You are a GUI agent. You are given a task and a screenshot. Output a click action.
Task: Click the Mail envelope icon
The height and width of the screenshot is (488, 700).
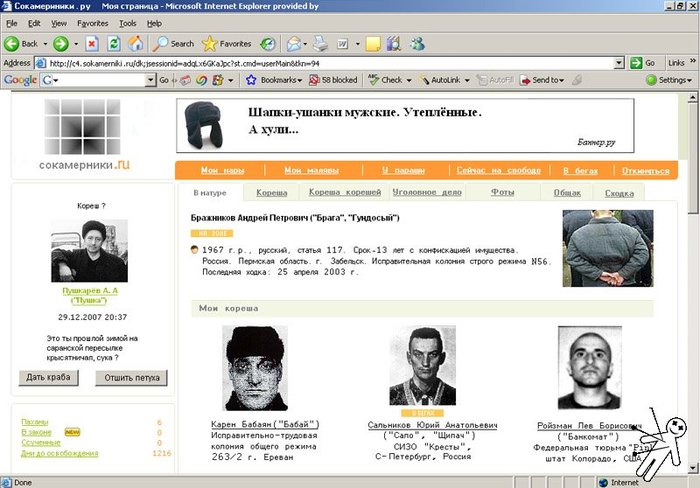tap(293, 44)
